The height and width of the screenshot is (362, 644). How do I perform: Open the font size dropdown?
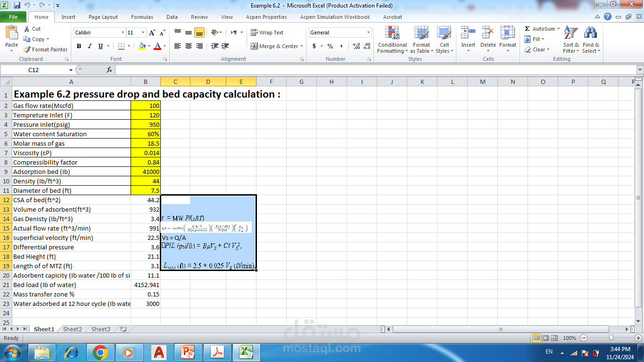pos(143,33)
